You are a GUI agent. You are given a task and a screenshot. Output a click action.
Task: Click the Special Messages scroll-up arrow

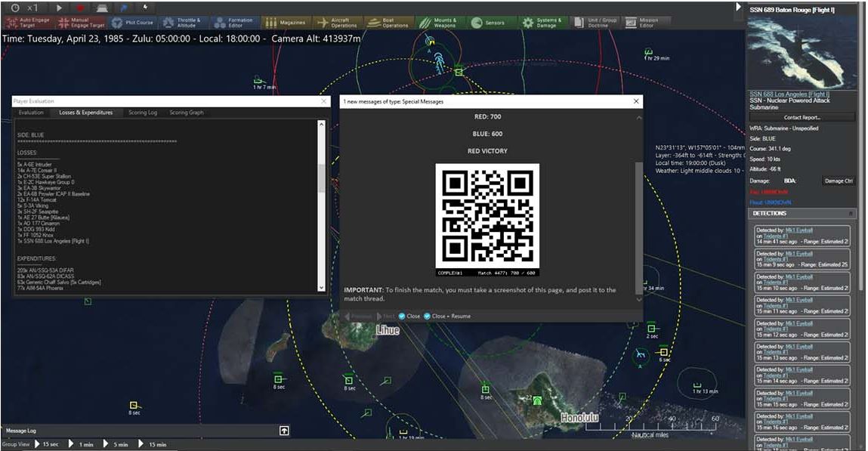click(x=639, y=117)
